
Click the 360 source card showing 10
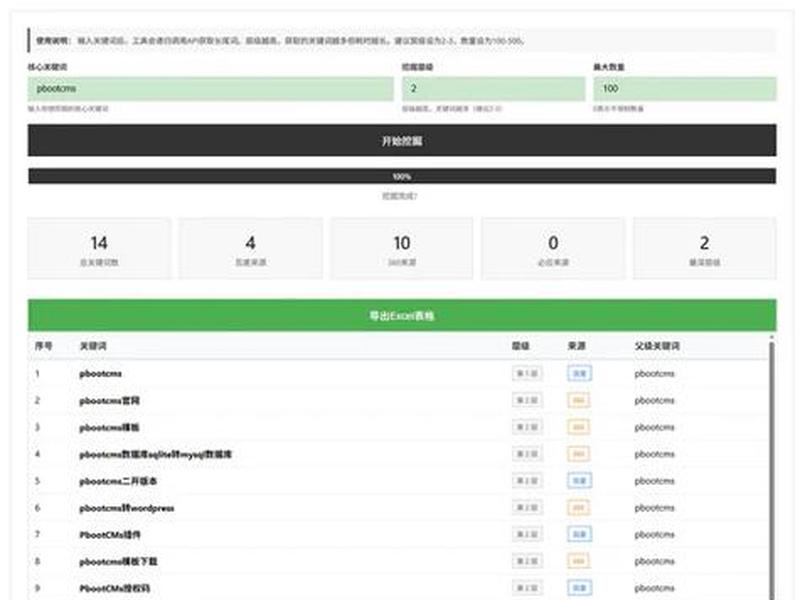(402, 249)
